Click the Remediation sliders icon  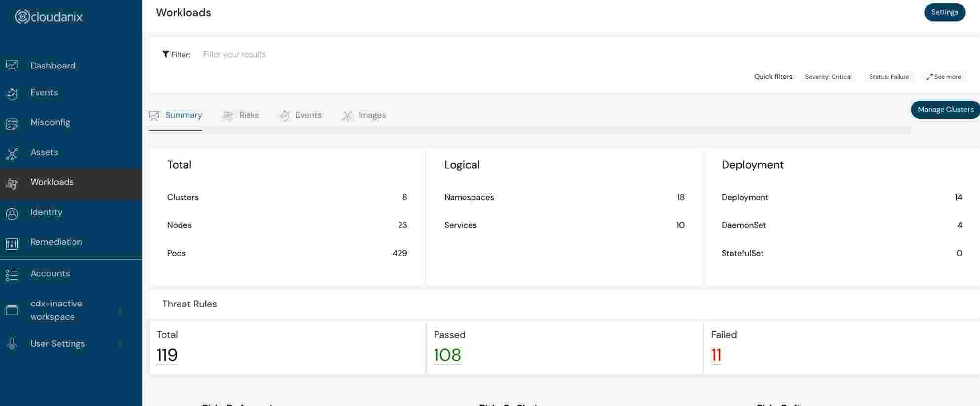(12, 243)
